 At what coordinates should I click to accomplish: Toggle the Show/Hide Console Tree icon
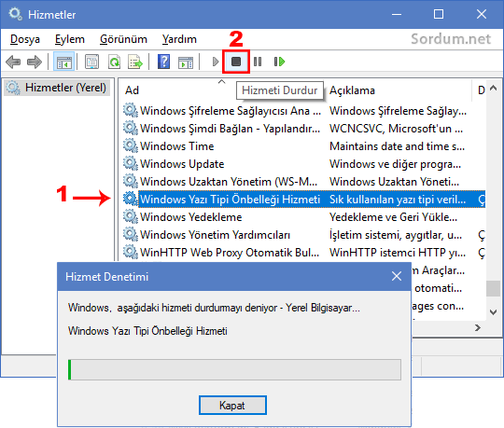[x=64, y=62]
